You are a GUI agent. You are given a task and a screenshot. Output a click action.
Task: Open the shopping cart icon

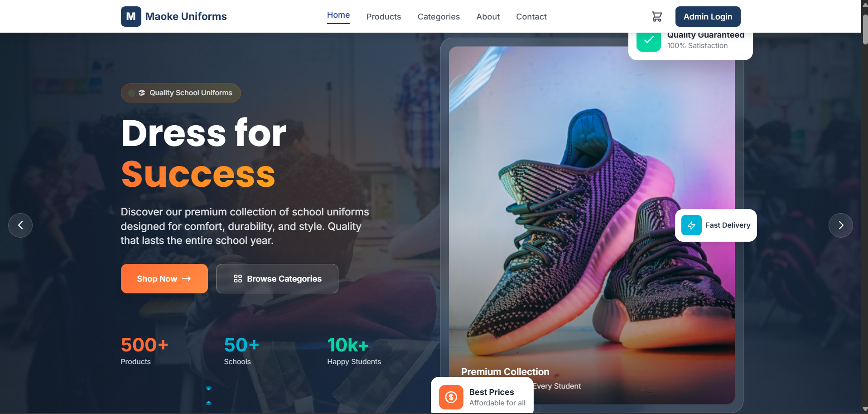[x=657, y=17]
